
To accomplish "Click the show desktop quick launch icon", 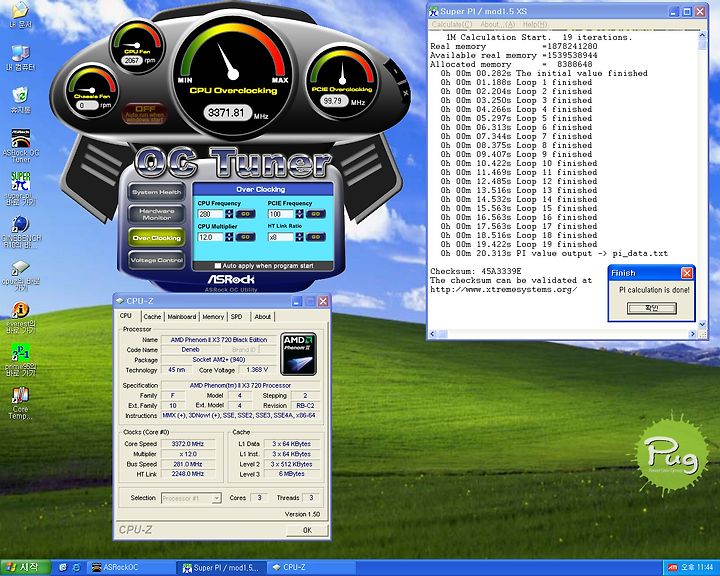I will click(x=63, y=567).
